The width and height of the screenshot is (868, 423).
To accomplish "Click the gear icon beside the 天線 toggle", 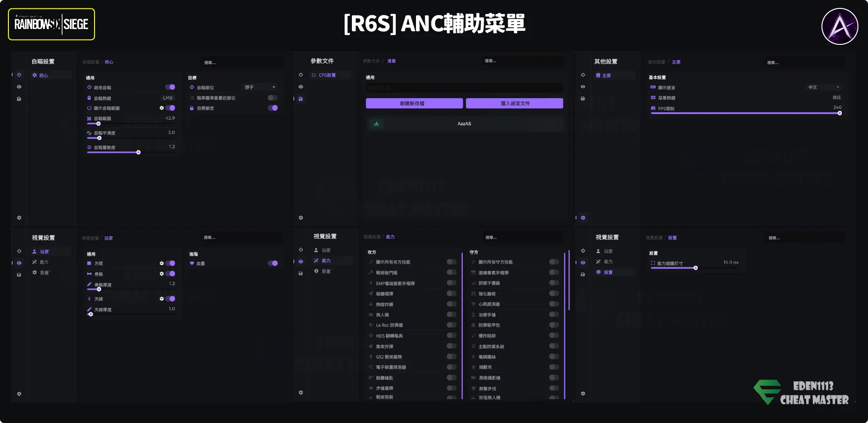I will 161,299.
